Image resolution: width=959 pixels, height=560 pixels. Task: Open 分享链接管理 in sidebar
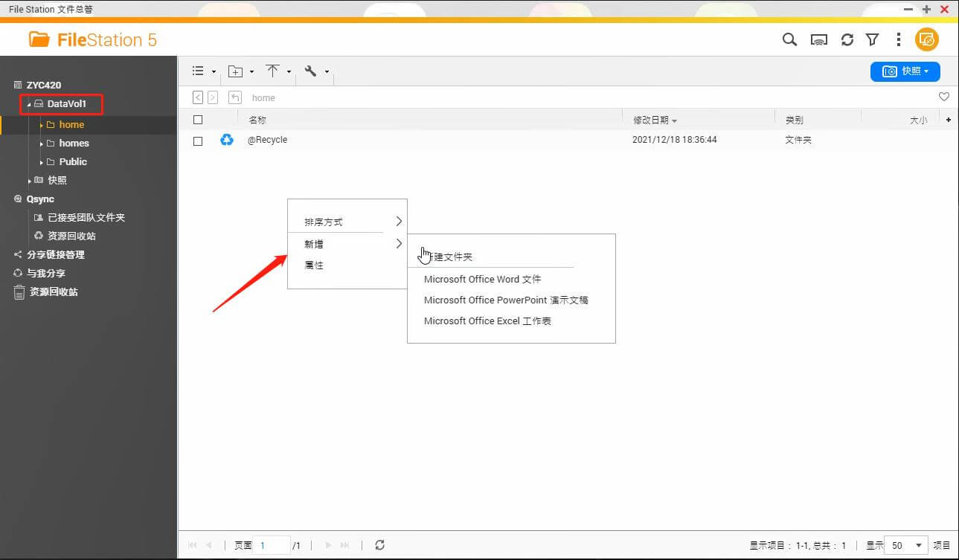[x=56, y=255]
